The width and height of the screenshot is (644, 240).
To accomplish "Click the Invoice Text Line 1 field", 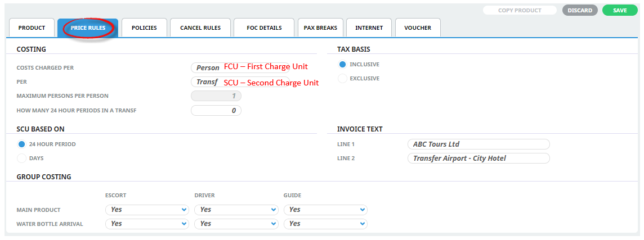I will coord(478,144).
